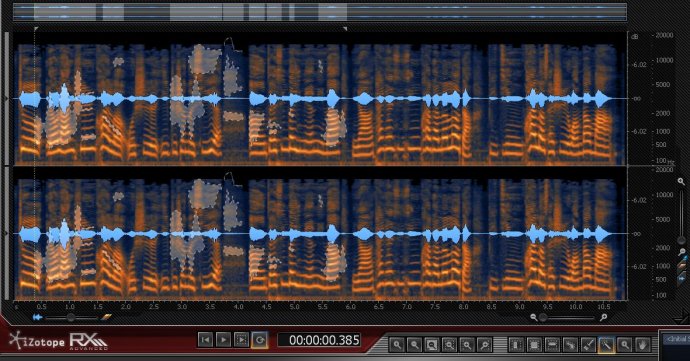Click the first zoom magnifier toolbar icon

397,345
